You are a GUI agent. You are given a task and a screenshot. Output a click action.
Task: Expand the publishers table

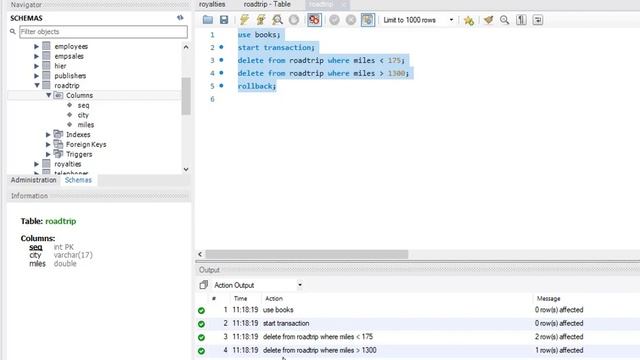pyautogui.click(x=36, y=76)
